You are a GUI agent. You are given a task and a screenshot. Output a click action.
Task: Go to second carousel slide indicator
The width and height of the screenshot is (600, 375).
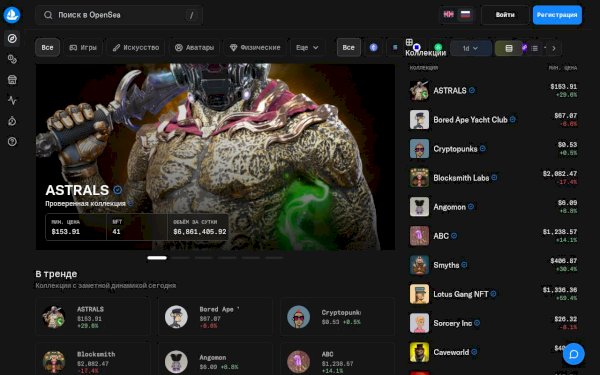[180, 258]
